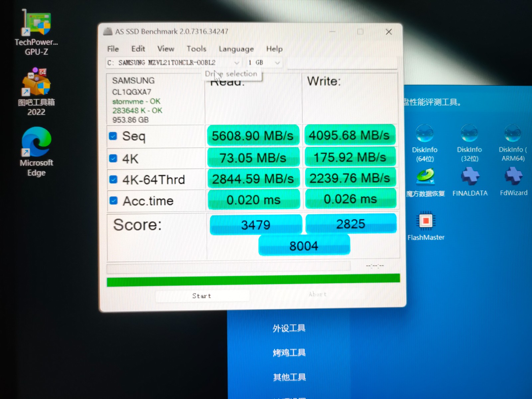Click the Abort button
532x399 pixels.
(318, 294)
